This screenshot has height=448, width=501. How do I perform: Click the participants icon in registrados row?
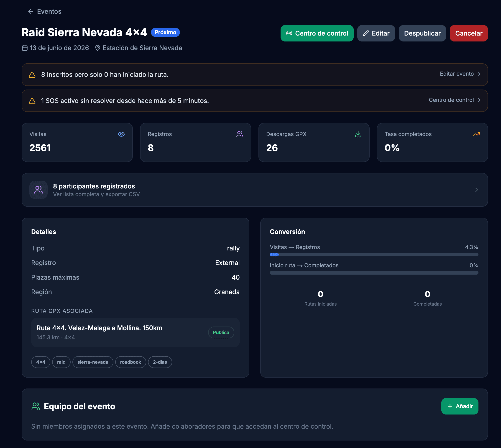(38, 190)
